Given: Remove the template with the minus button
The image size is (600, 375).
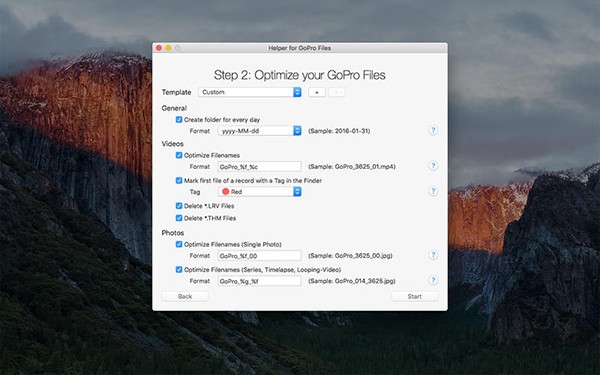Looking at the screenshot, I should click(336, 92).
